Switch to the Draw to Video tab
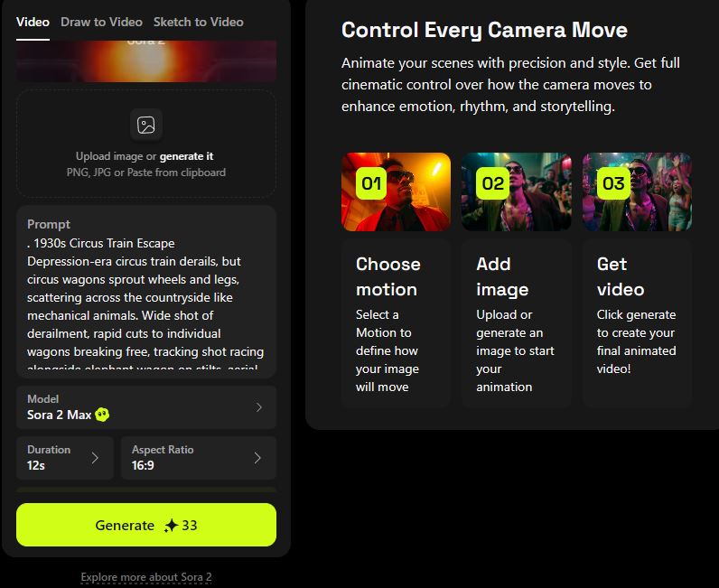This screenshot has width=719, height=588. [x=101, y=22]
